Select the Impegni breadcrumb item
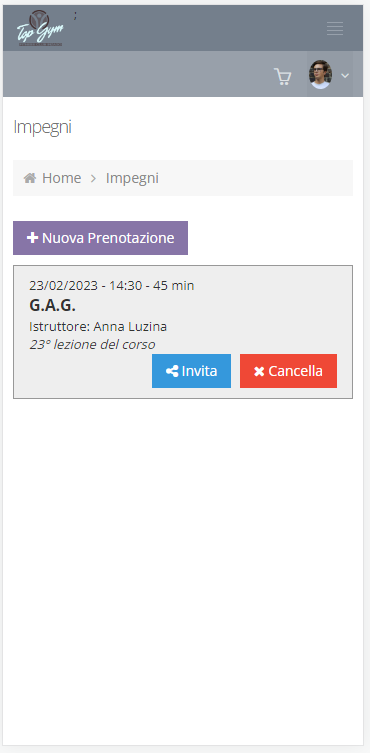Screen dimensions: 370x753 tap(132, 178)
